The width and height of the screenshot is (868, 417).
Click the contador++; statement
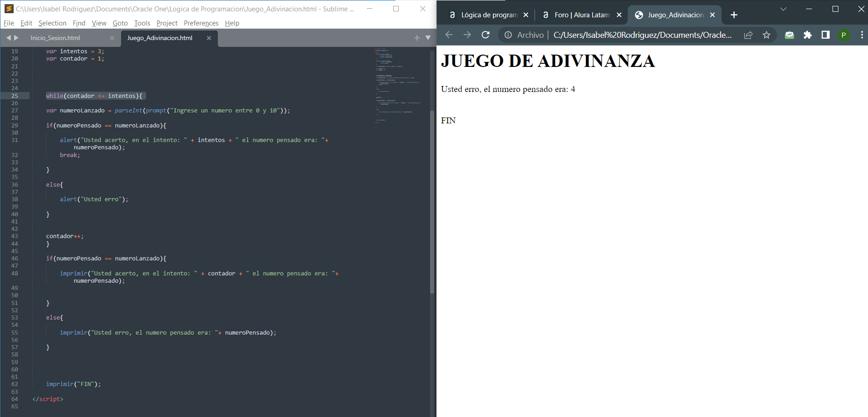point(65,236)
